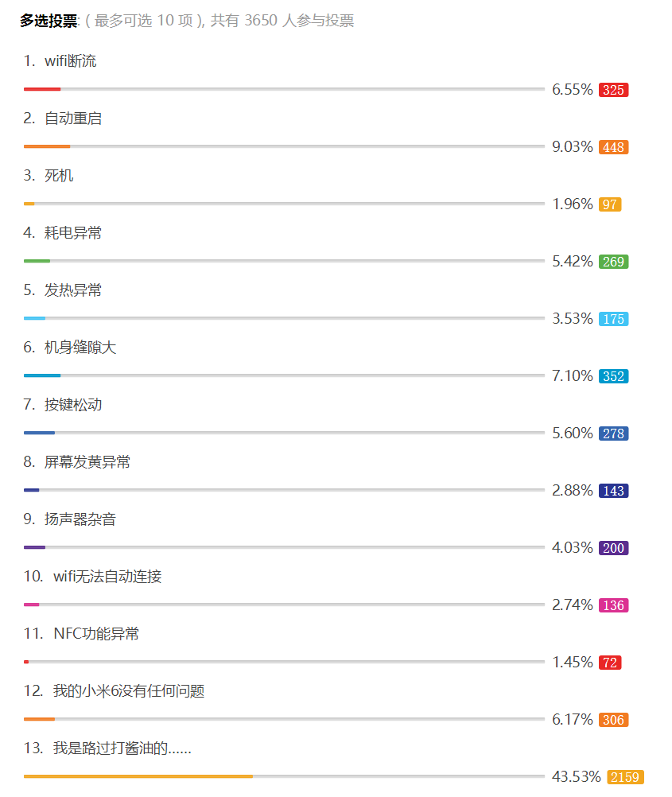Click the yellow 2159 vote count badge
Image resolution: width=672 pixels, height=797 pixels.
[x=625, y=777]
